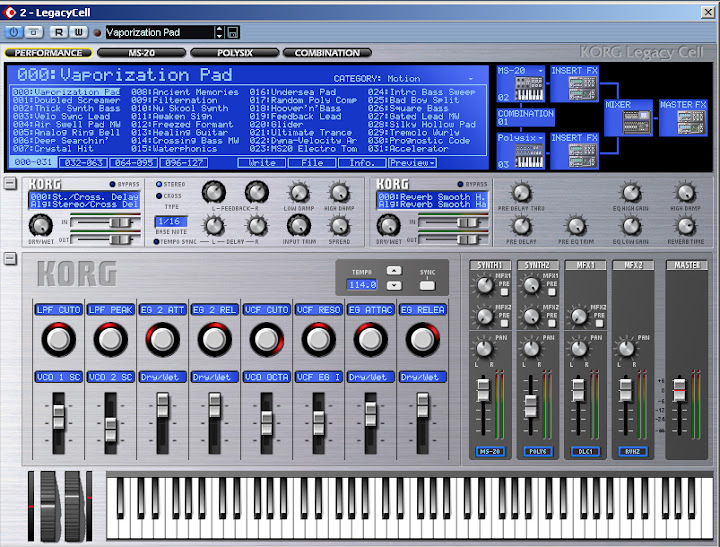Select program bank 064-095
This screenshot has height=547, width=720.
[133, 163]
